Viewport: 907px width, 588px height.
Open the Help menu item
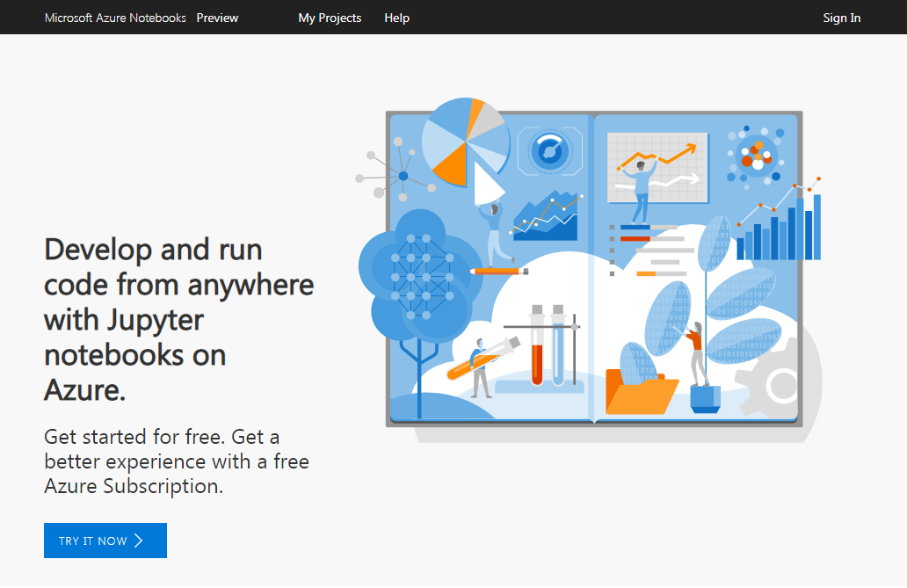click(397, 18)
